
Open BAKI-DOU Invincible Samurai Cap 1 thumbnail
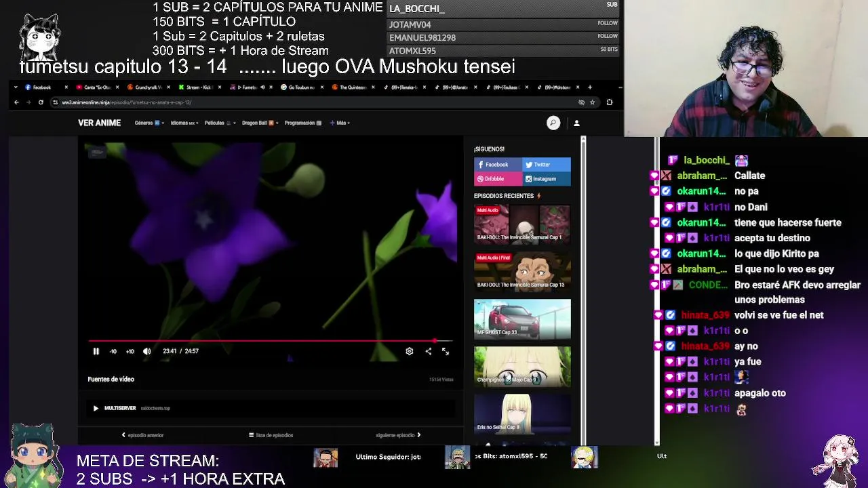(522, 224)
